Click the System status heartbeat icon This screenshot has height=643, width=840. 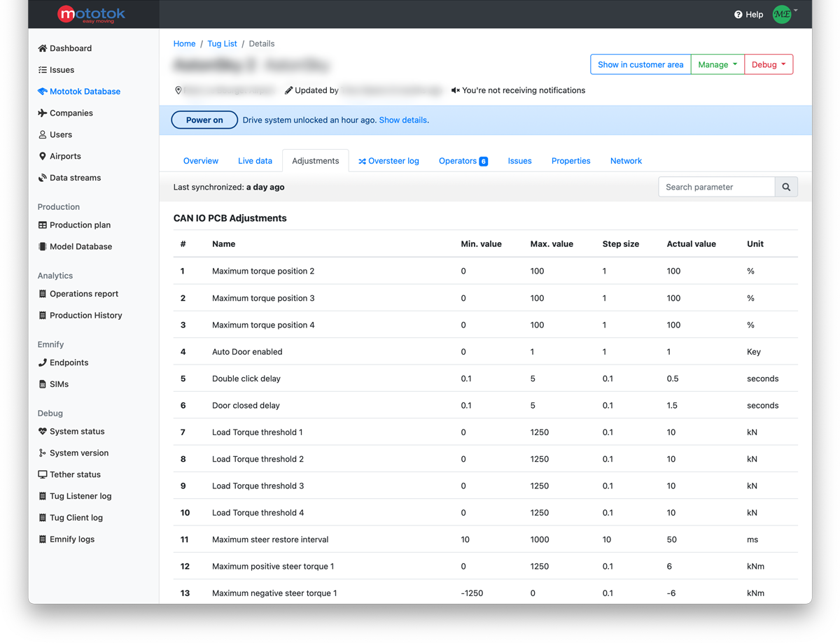(x=43, y=432)
